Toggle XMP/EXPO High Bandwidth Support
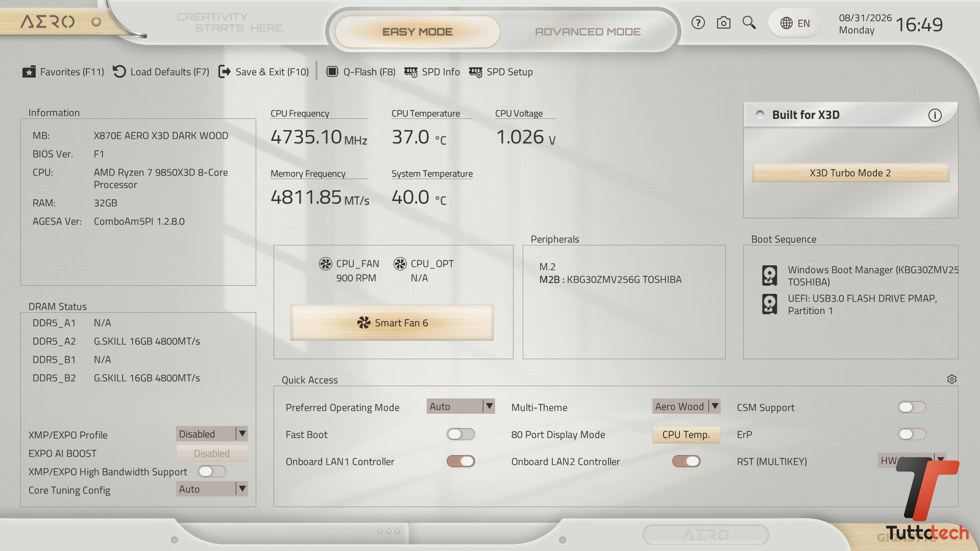 coord(212,471)
